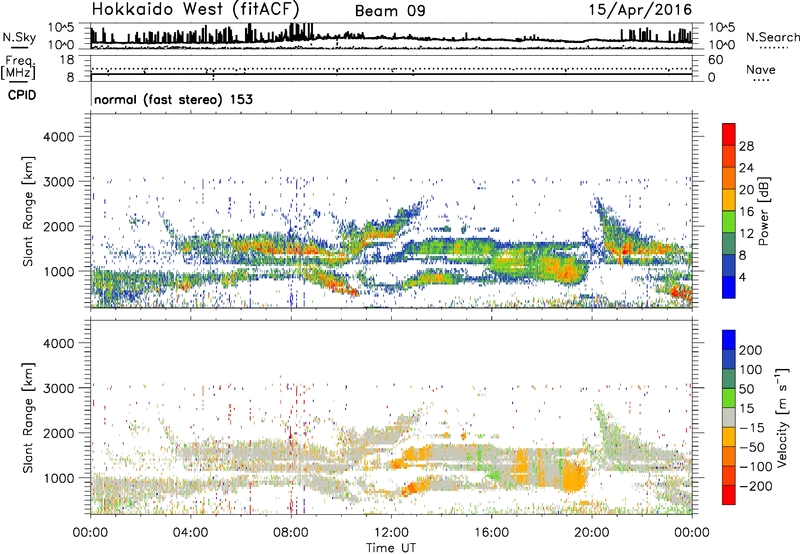Click the 'Time UT' axis label
Screen dimensions: 800x554
click(391, 547)
